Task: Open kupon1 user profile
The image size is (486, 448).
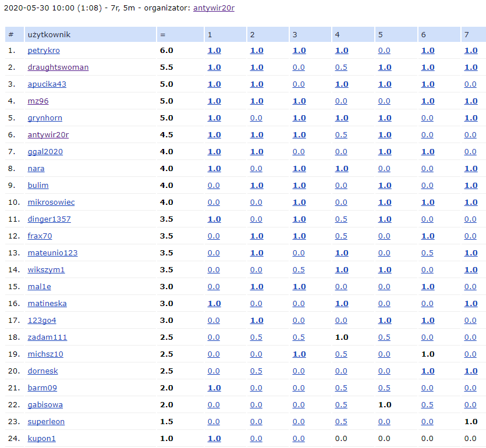Action: (x=42, y=439)
